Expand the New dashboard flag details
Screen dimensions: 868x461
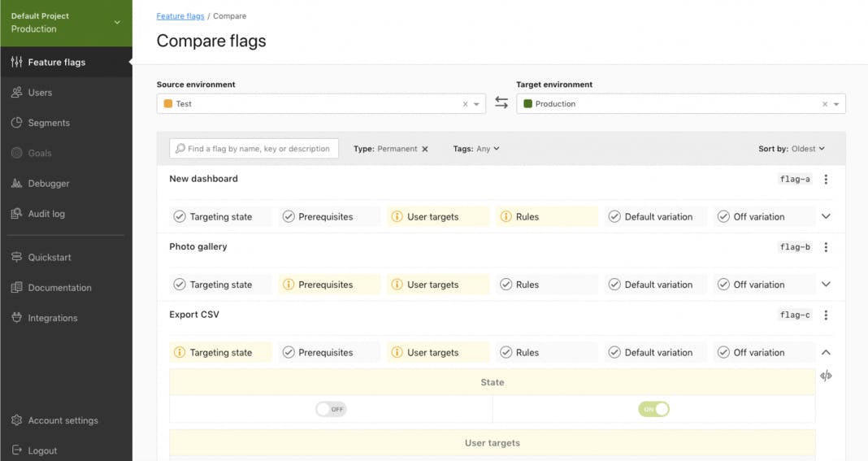(x=826, y=217)
